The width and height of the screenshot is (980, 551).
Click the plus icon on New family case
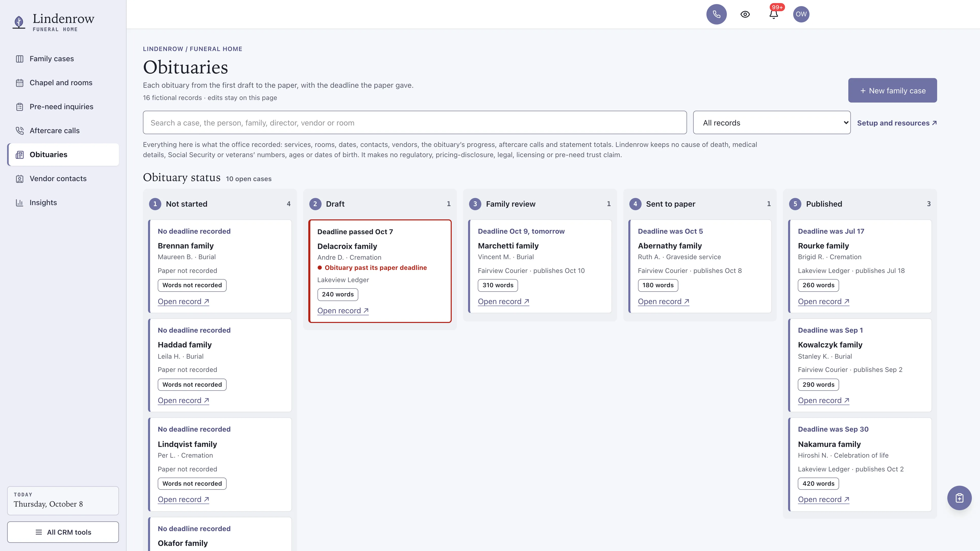[x=863, y=91]
